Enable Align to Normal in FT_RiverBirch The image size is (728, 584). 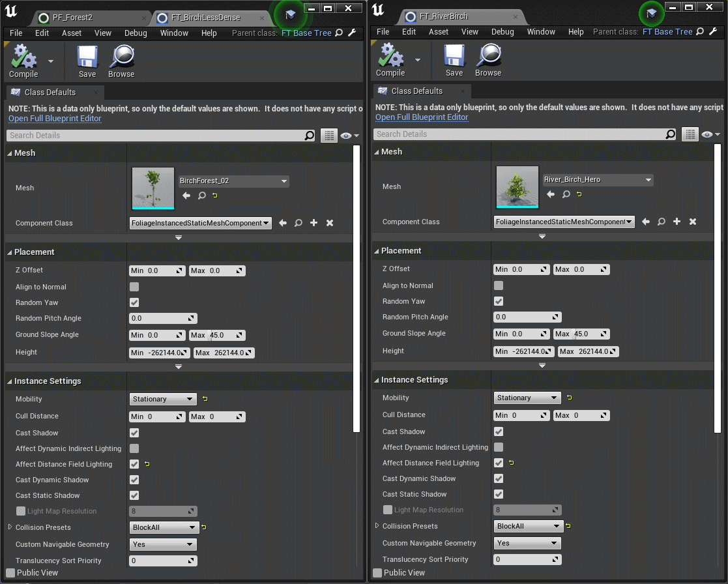(x=499, y=285)
